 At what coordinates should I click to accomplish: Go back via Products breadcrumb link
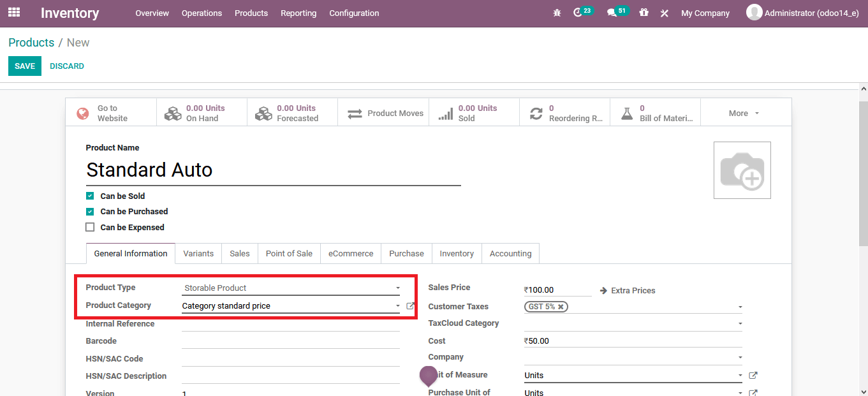[31, 43]
